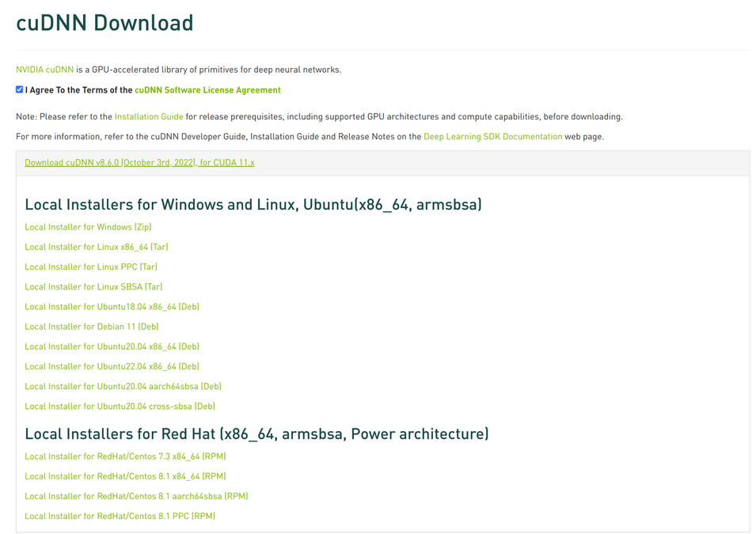The width and height of the screenshot is (756, 534).
Task: Download installer for Ubuntu20.04 aarch64sbsa (Deb)
Action: coord(123,387)
